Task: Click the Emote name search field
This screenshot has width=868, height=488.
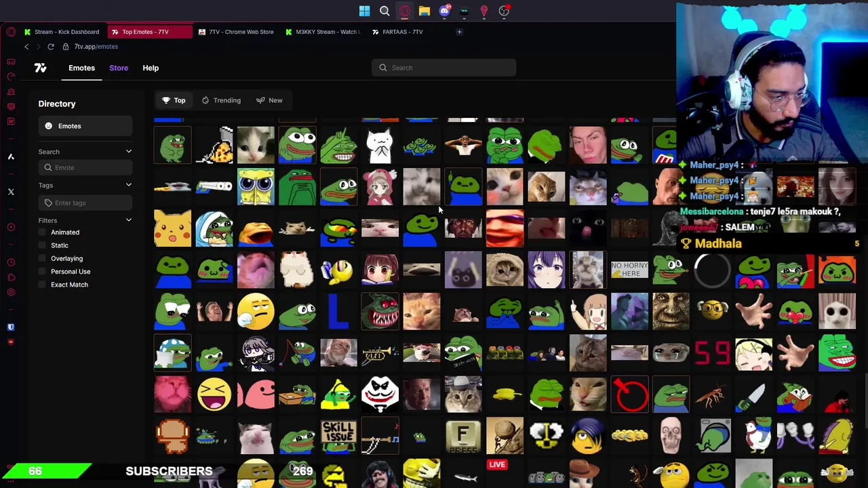Action: click(85, 167)
